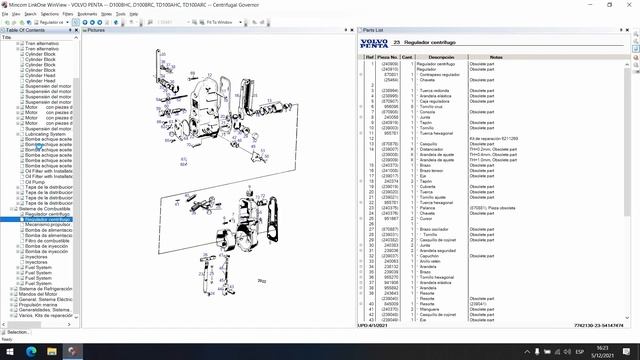Click 'Contrapeso regulador' description in parts list
The height and width of the screenshot is (360, 640).
440,75
